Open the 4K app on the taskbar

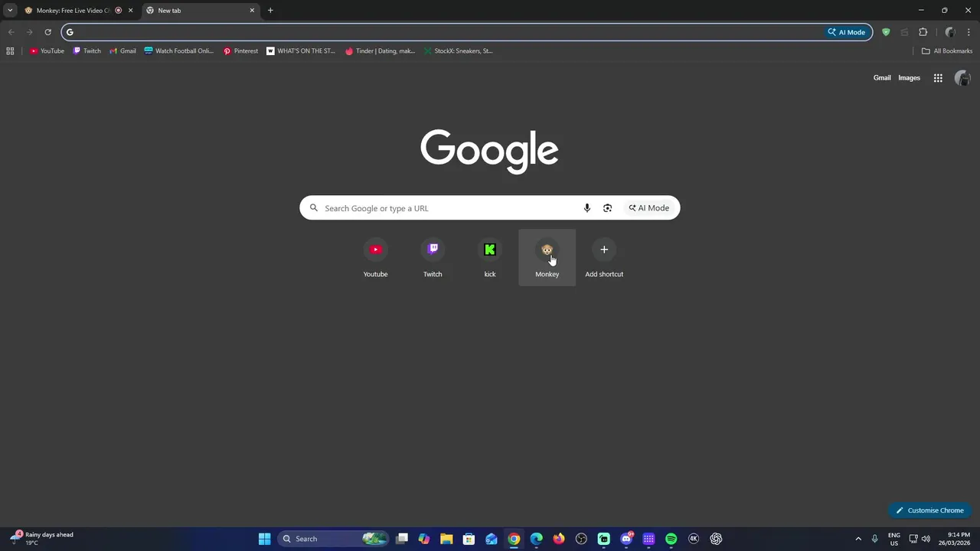point(694,539)
